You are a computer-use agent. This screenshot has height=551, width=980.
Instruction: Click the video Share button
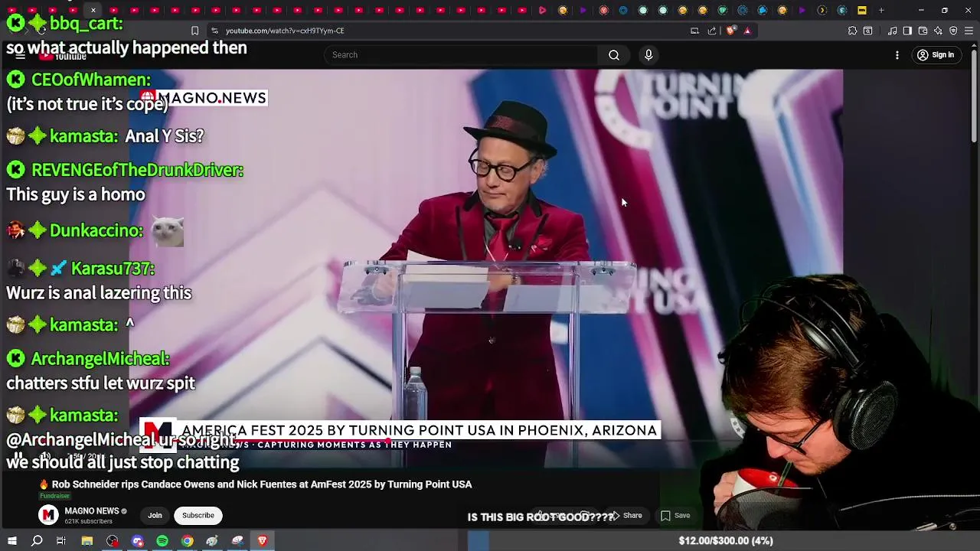626,516
